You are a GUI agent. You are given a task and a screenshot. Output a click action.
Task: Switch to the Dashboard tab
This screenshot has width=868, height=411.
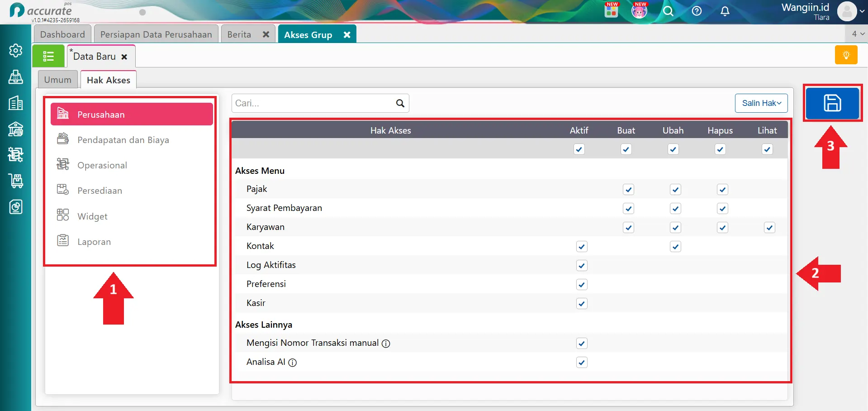click(x=62, y=34)
